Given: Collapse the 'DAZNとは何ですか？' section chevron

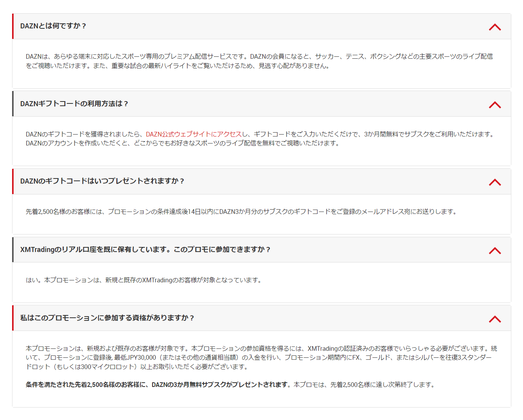Looking at the screenshot, I should tap(495, 27).
